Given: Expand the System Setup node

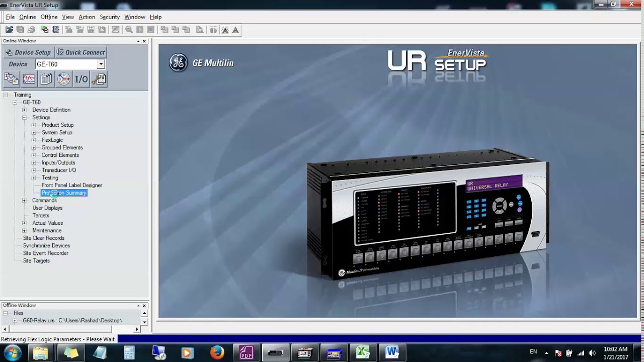Looking at the screenshot, I should click(34, 133).
